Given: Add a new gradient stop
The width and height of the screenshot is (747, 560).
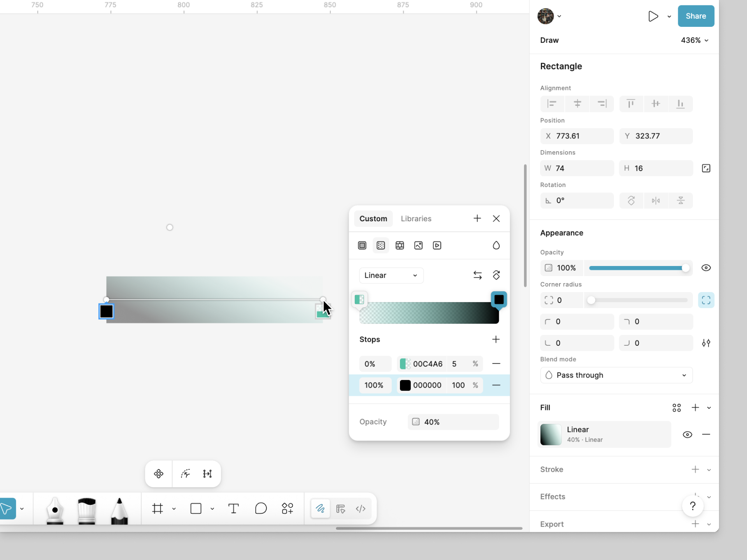Looking at the screenshot, I should pyautogui.click(x=496, y=339).
